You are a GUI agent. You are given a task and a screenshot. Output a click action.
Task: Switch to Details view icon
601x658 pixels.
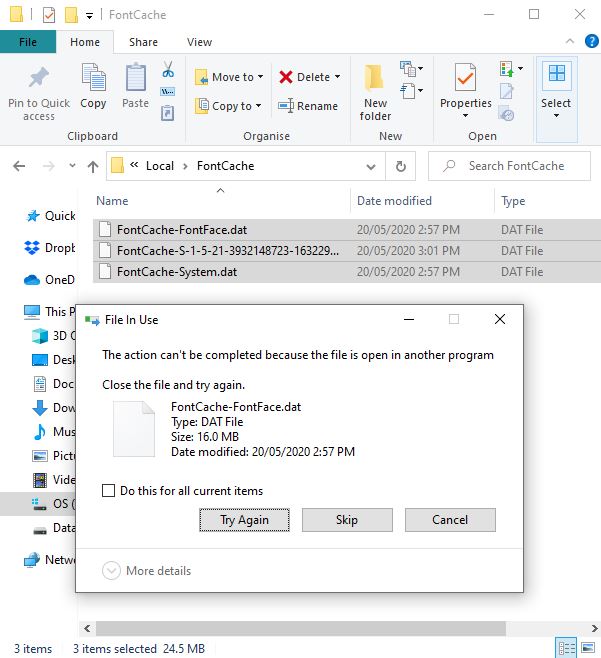[x=567, y=648]
